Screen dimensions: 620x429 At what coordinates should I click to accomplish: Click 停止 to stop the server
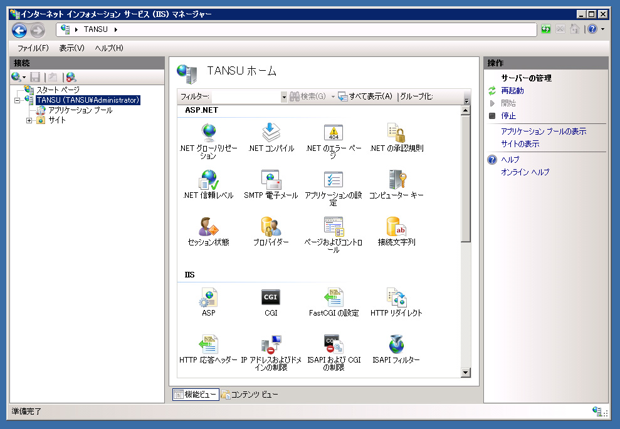click(x=508, y=116)
